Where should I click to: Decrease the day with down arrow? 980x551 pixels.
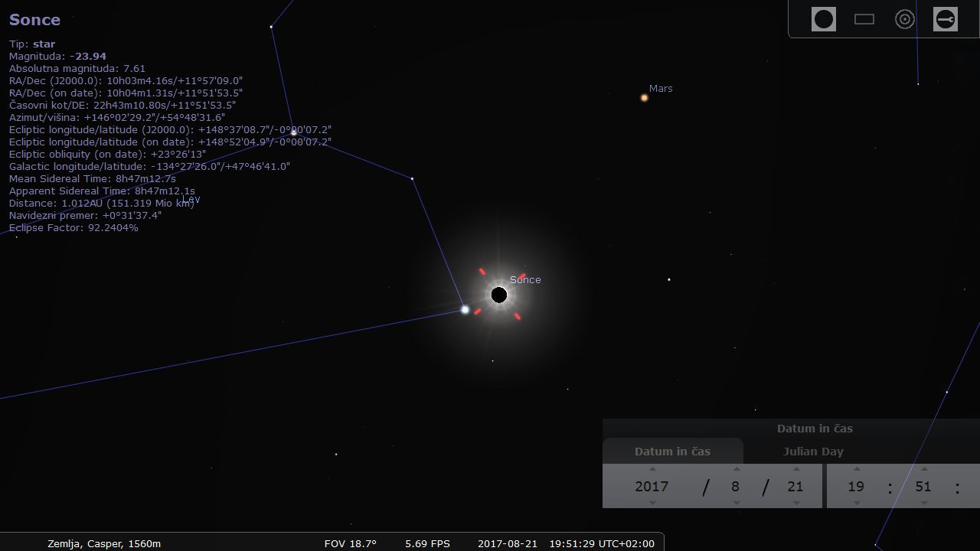pos(796,503)
